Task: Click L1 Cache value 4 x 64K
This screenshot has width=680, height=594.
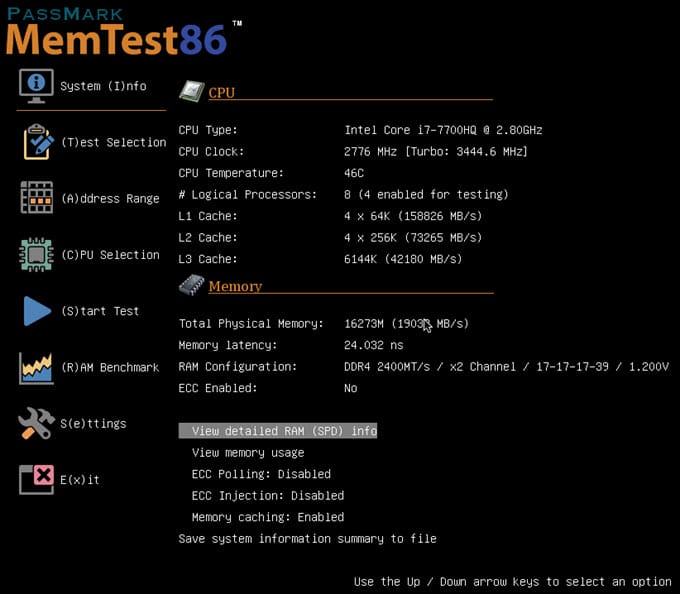Action: tap(413, 216)
